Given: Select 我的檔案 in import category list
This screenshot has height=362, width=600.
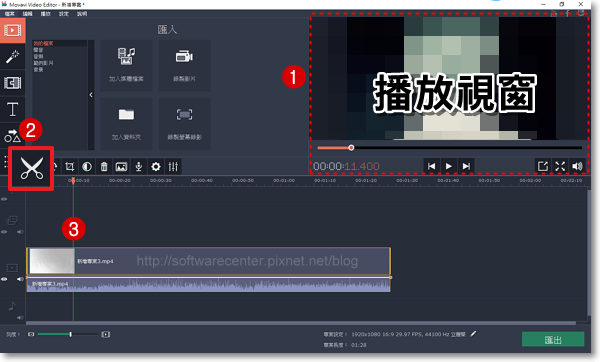Looking at the screenshot, I should click(x=43, y=44).
